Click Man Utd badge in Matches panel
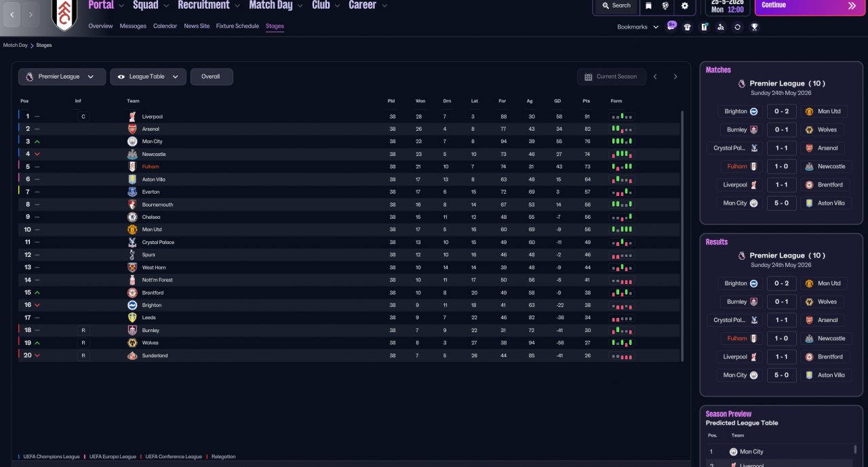 click(809, 111)
